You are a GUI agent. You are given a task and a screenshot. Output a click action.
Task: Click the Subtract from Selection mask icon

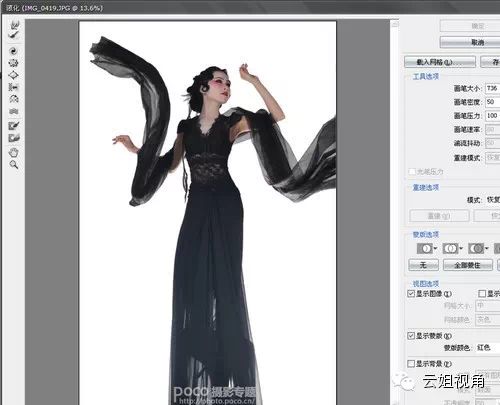(476, 249)
